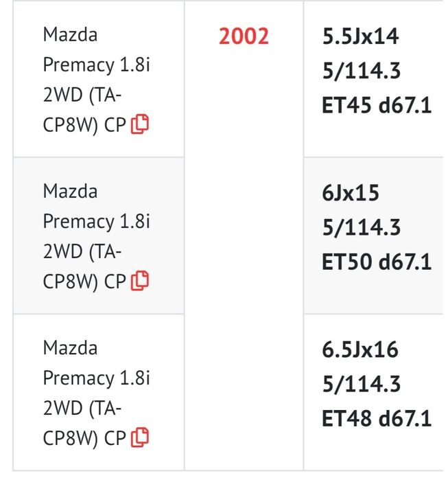Click the 5.5Jx14 rim size
Screen dimensions: 448x480
point(360,36)
